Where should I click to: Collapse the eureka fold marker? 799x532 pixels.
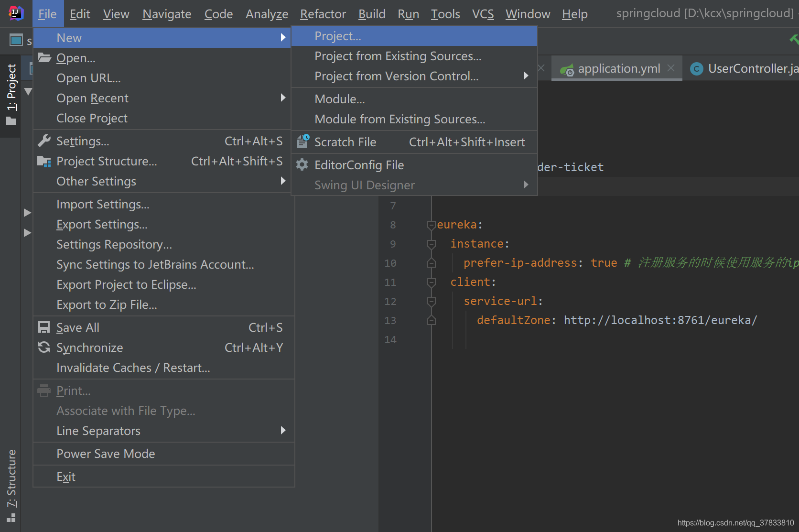[432, 225]
